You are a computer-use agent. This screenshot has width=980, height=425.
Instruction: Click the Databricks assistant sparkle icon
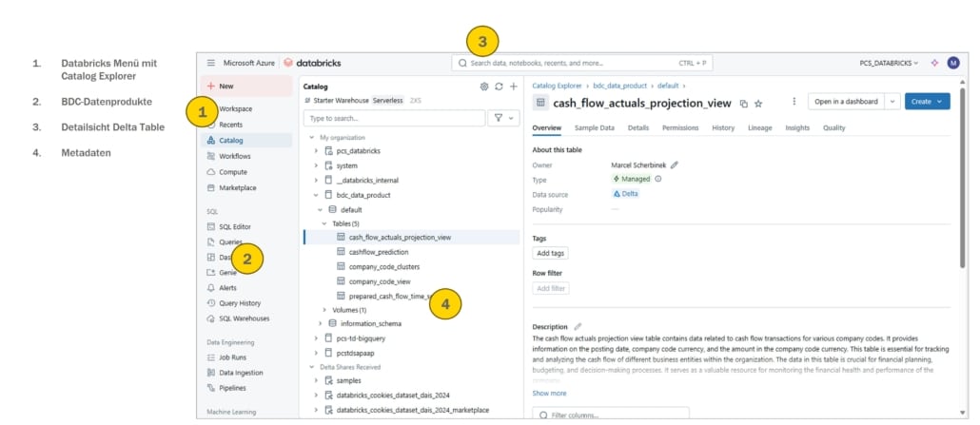coord(934,63)
